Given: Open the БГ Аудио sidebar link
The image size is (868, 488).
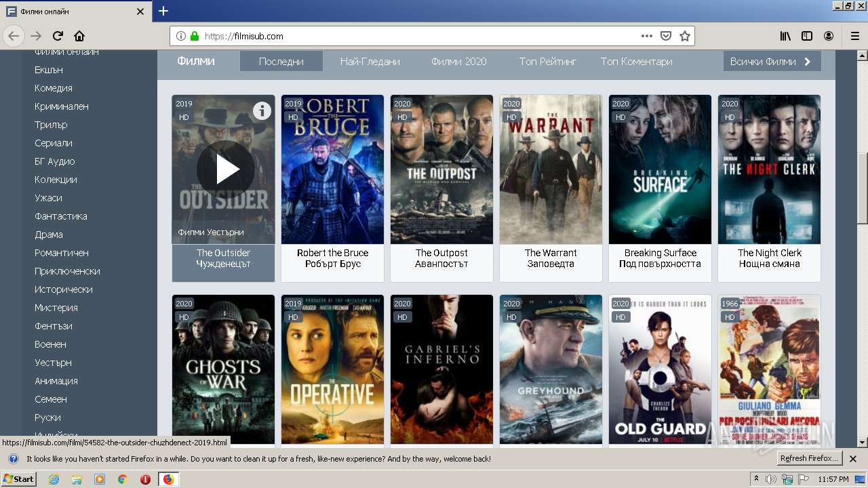Looking at the screenshot, I should tap(55, 161).
